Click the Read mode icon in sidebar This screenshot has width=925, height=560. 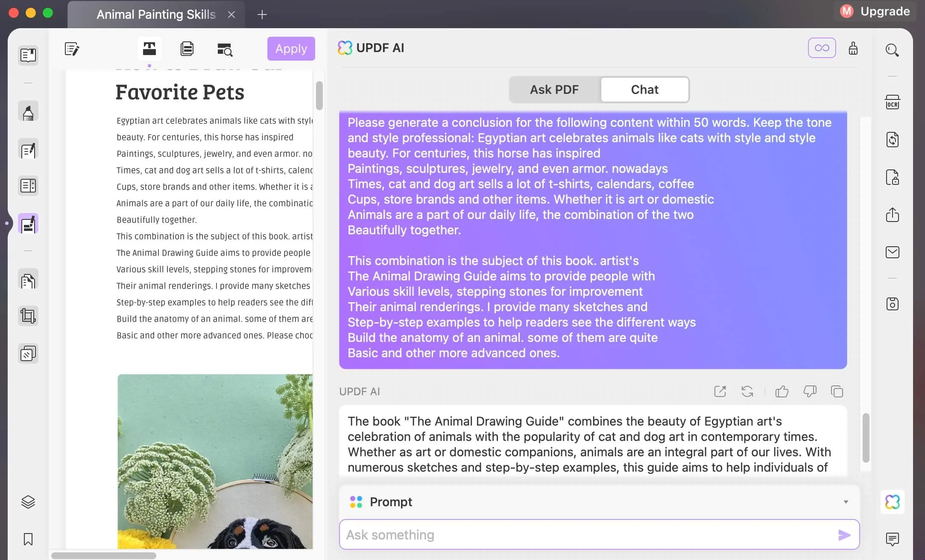[28, 55]
